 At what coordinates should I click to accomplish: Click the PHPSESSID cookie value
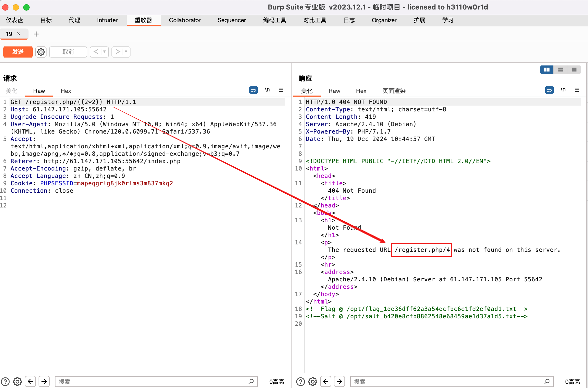[125, 183]
